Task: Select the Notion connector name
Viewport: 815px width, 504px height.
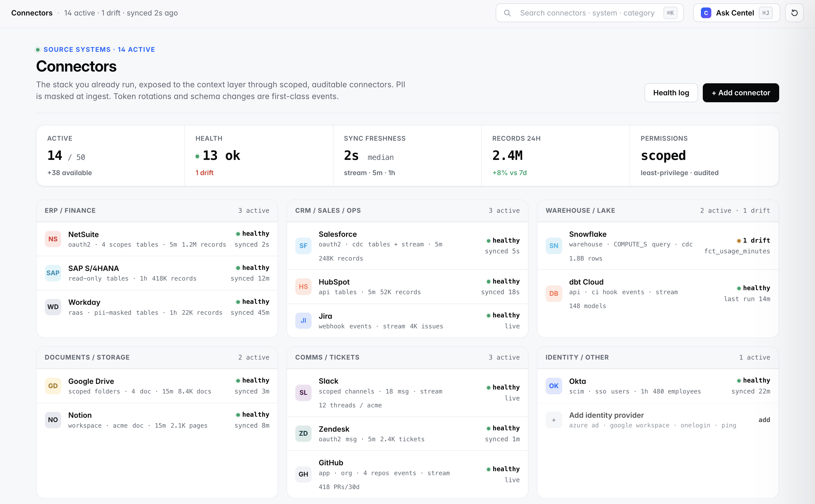Action: coord(80,415)
